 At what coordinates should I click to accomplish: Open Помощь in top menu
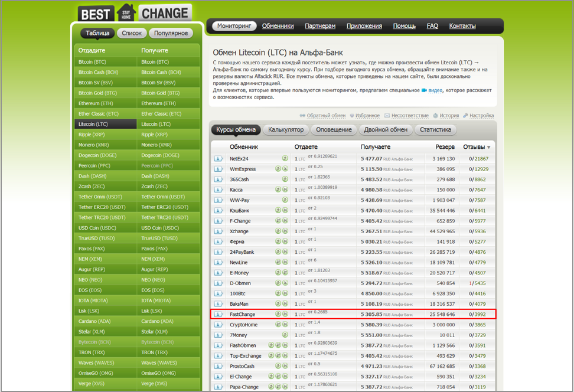pos(404,26)
